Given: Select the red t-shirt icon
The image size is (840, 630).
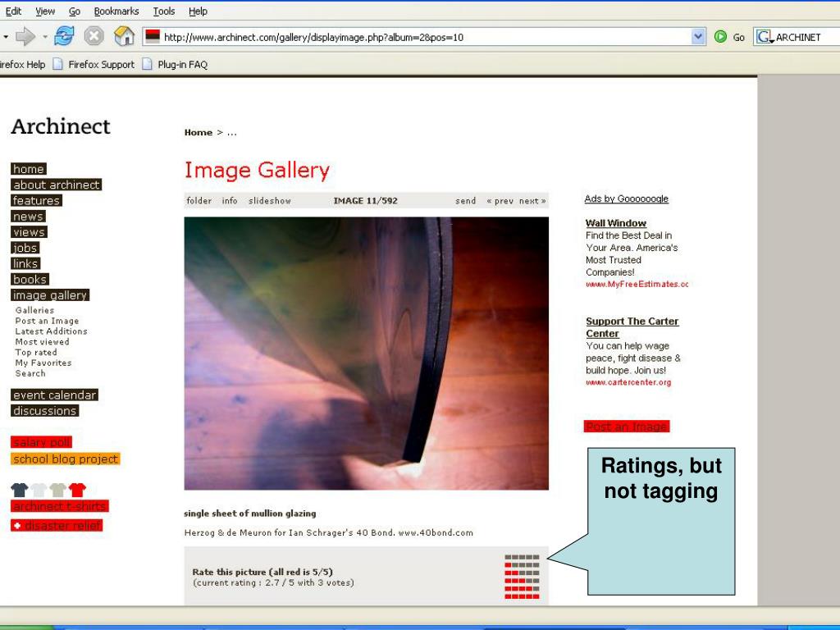Looking at the screenshot, I should click(77, 490).
